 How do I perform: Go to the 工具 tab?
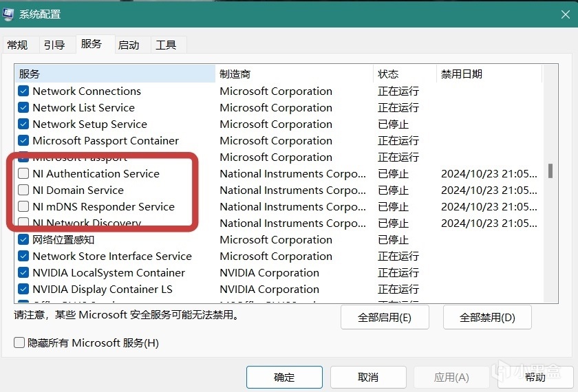click(166, 45)
